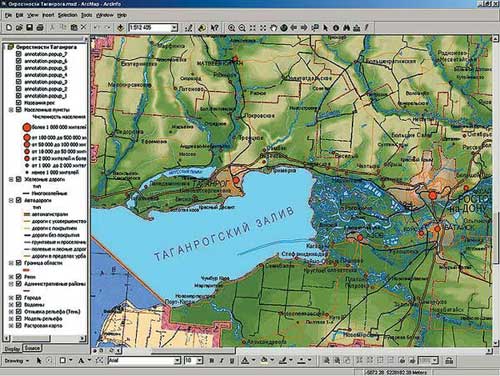500x376 pixels.
Task: Select the Zoom Out tool
Action: point(242,28)
